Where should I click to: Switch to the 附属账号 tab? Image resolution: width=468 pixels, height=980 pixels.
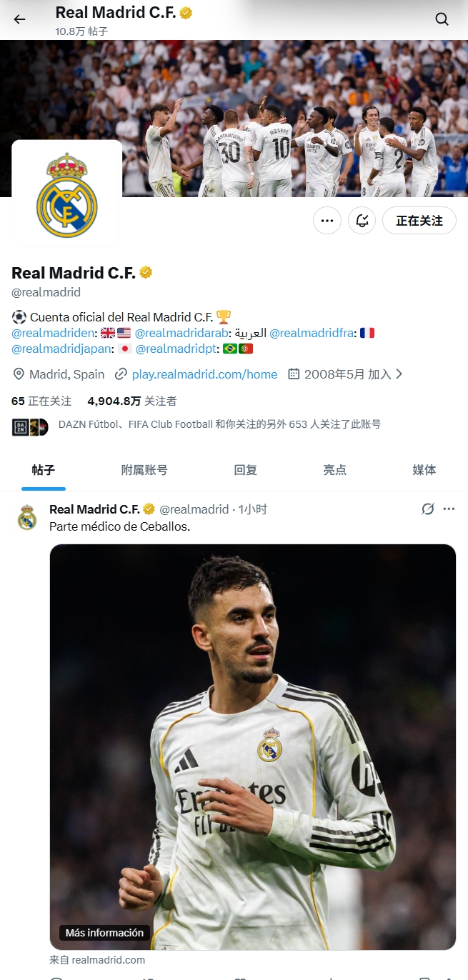click(144, 470)
